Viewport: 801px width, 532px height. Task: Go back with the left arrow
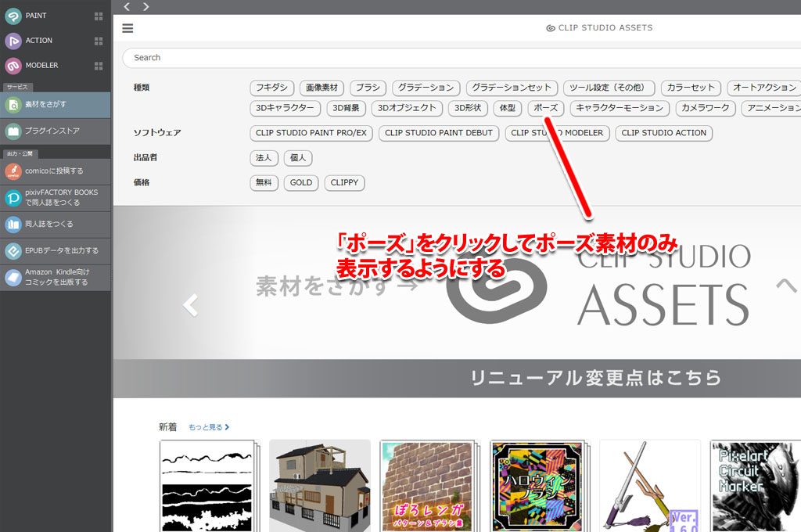point(128,7)
